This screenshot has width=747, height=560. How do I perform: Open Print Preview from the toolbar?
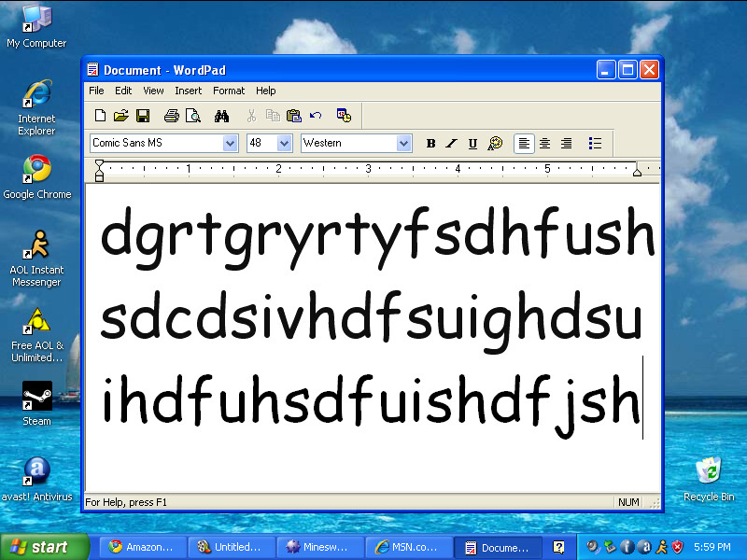(x=192, y=116)
